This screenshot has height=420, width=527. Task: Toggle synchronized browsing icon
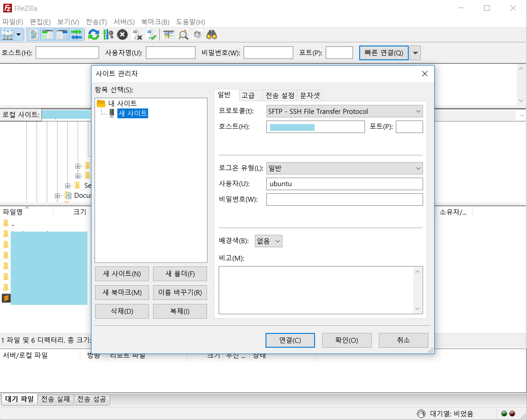pos(198,35)
